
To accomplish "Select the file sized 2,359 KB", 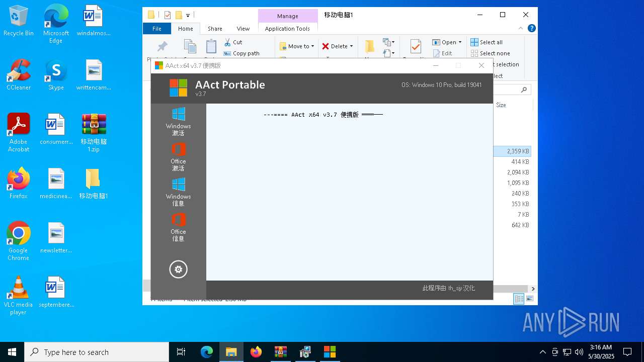I will click(512, 151).
